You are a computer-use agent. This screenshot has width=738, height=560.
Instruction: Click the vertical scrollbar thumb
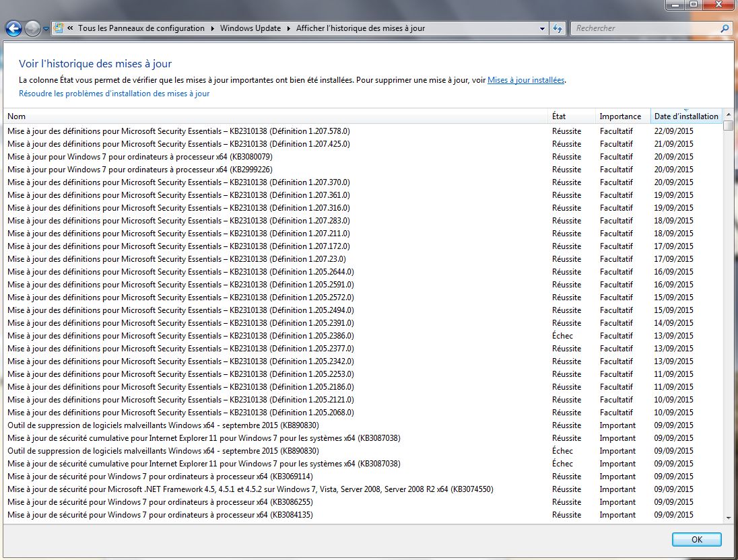click(x=729, y=126)
